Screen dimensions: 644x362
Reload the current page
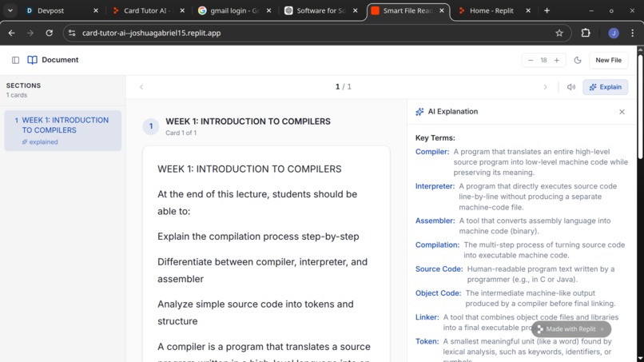pyautogui.click(x=49, y=33)
